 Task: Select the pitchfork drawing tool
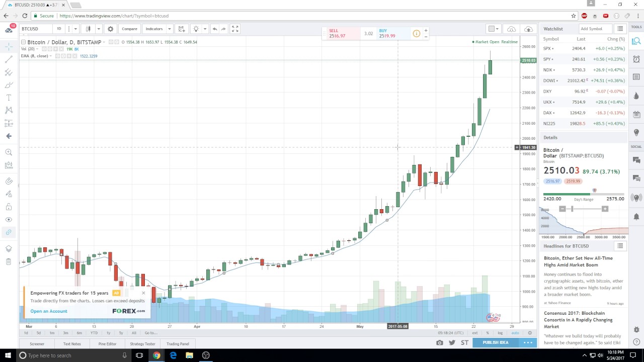(x=9, y=72)
